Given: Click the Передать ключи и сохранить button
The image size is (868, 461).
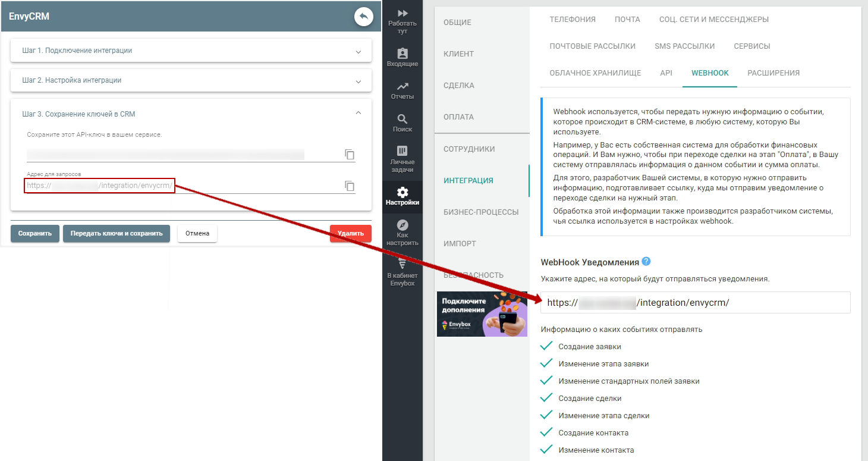Looking at the screenshot, I should (x=117, y=233).
